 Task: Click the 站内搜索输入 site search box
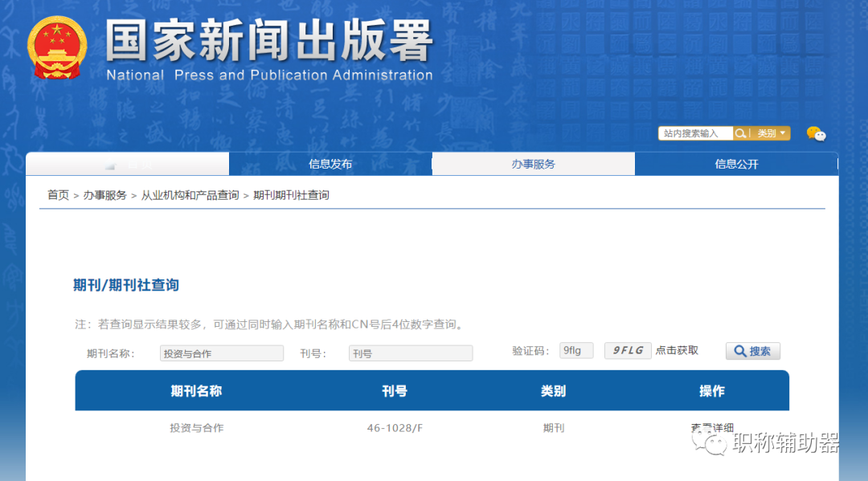[x=694, y=133]
